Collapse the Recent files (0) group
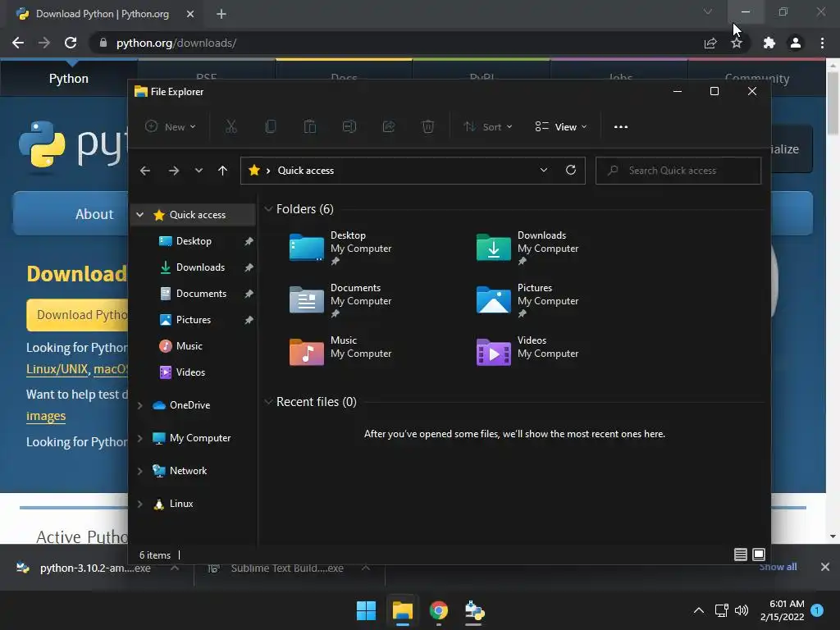This screenshot has width=840, height=630. pos(268,402)
